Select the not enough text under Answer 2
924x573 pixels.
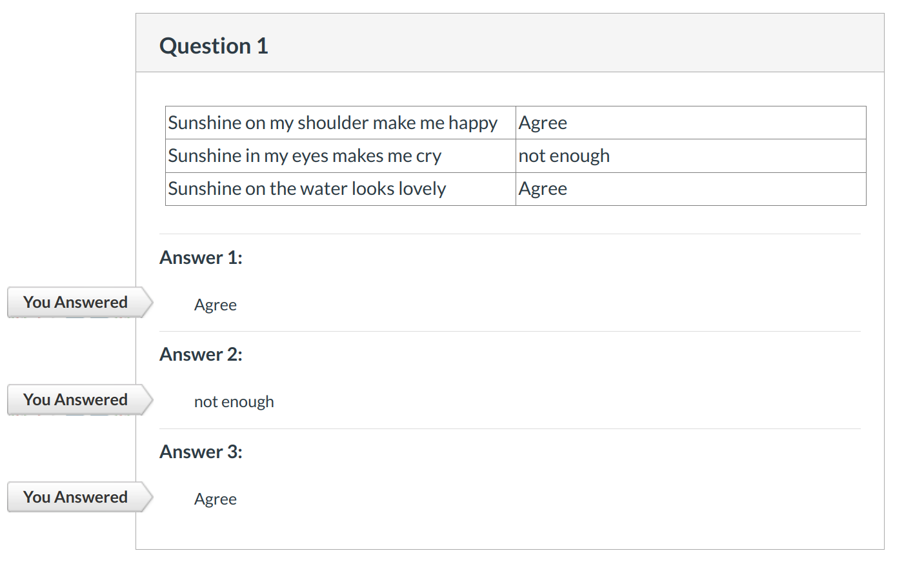point(234,402)
